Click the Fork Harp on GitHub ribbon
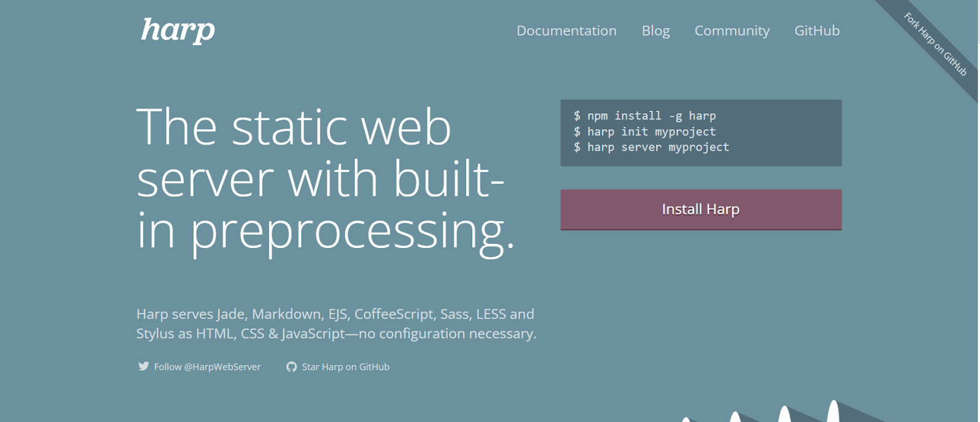Image resolution: width=980 pixels, height=422 pixels. pyautogui.click(x=935, y=45)
